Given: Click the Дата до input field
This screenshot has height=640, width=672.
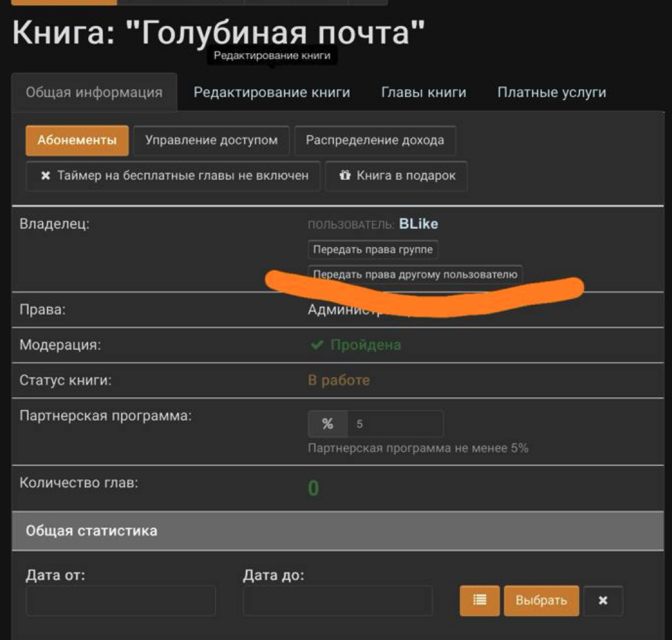Looking at the screenshot, I should pyautogui.click(x=337, y=600).
